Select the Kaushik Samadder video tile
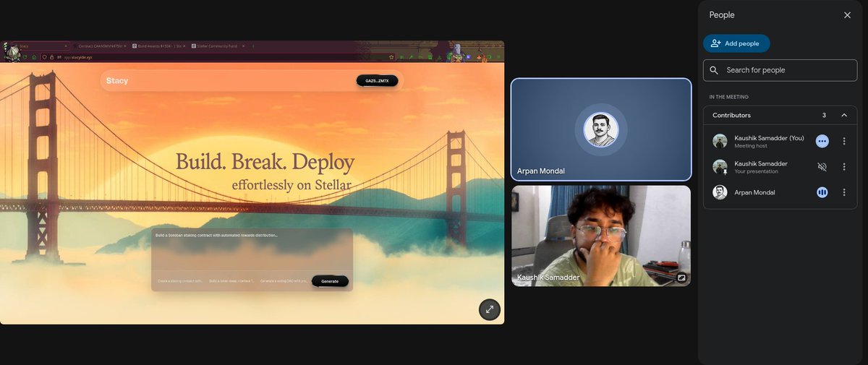The image size is (868, 365). 601,236
